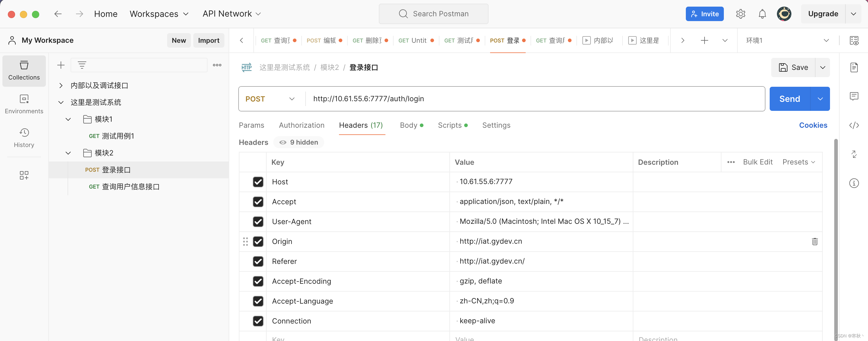Click the settings gear icon
The image size is (868, 341).
click(740, 14)
